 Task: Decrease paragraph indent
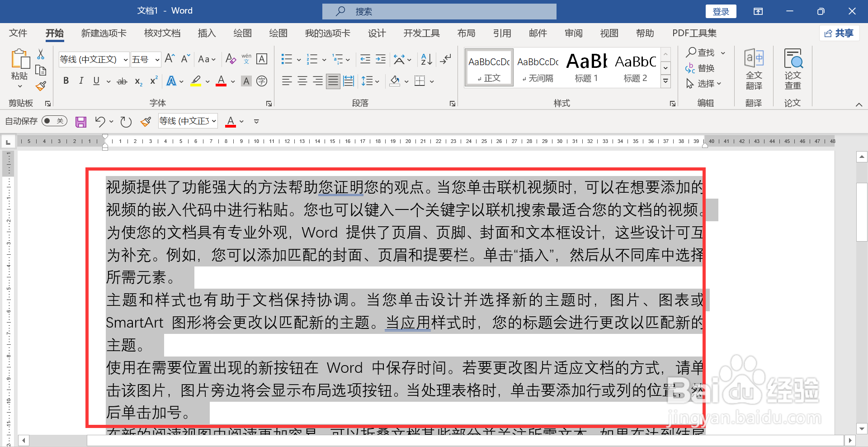(365, 59)
